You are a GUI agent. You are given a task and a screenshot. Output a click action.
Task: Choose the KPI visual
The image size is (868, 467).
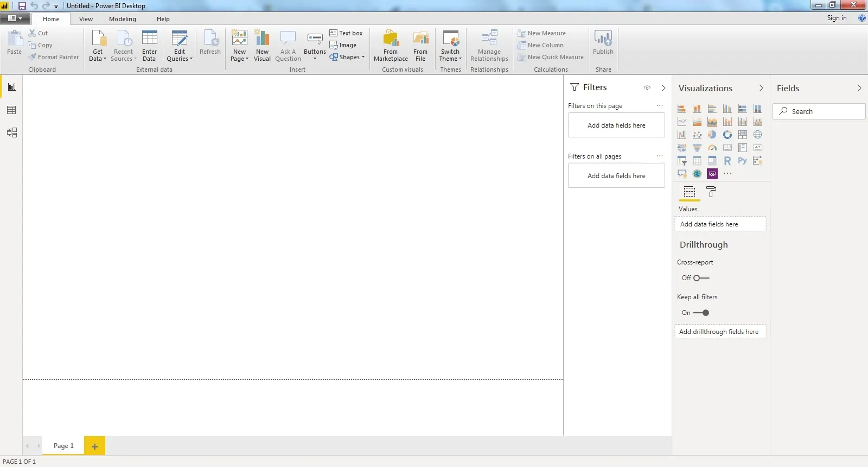click(758, 148)
